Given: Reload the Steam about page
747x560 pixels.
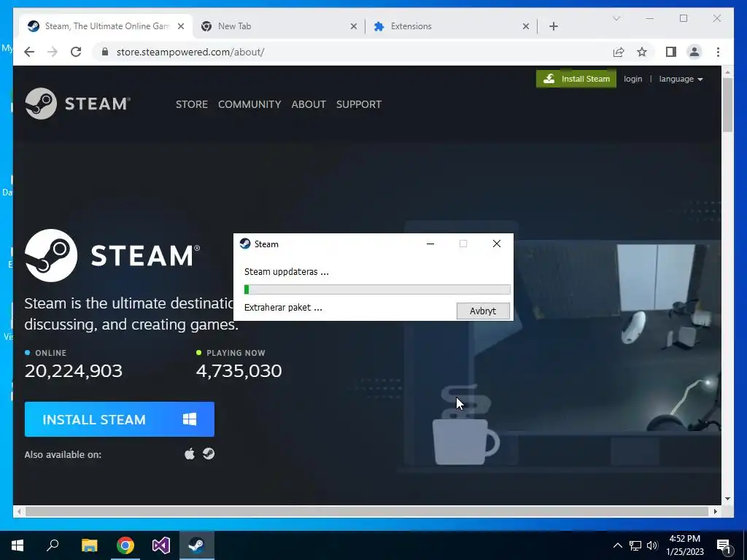Looking at the screenshot, I should point(76,52).
